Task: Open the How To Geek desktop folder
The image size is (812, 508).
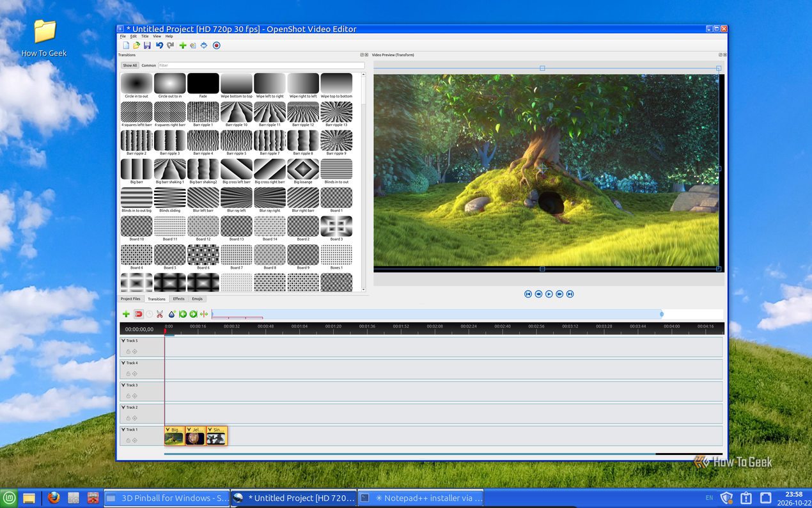Action: tap(44, 38)
